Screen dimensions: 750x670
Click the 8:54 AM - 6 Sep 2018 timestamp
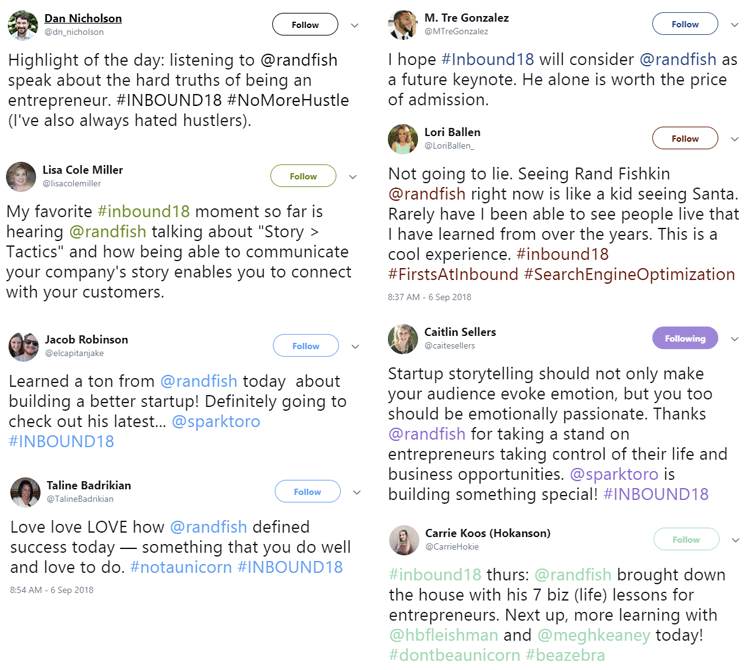coord(52,590)
